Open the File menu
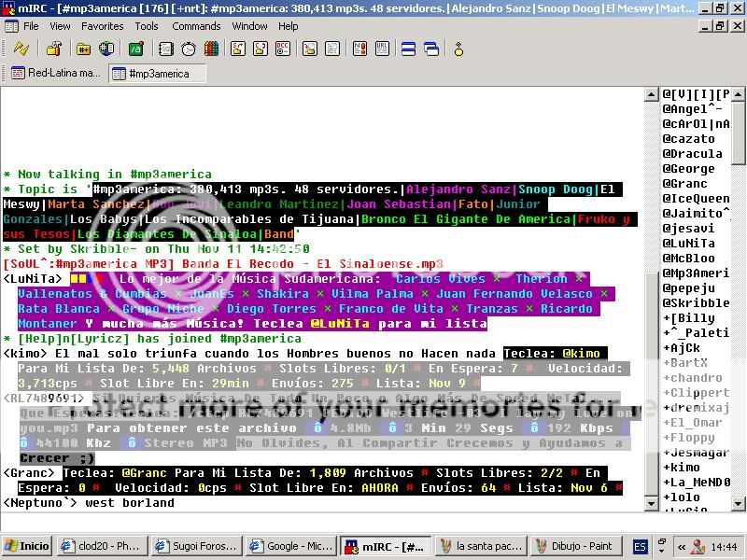The image size is (747, 560). point(31,26)
